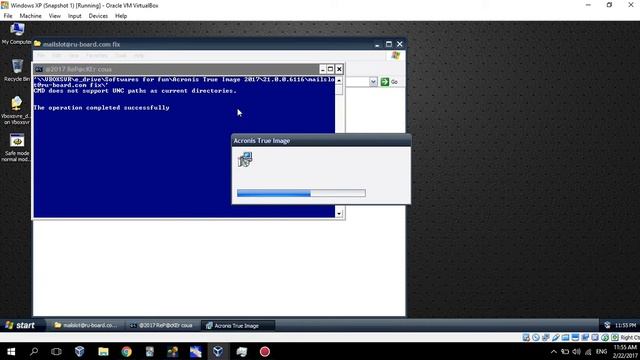Image resolution: width=640 pixels, height=360 pixels.
Task: Open the first VirtualBox cube taskbar icon
Action: tap(80, 351)
